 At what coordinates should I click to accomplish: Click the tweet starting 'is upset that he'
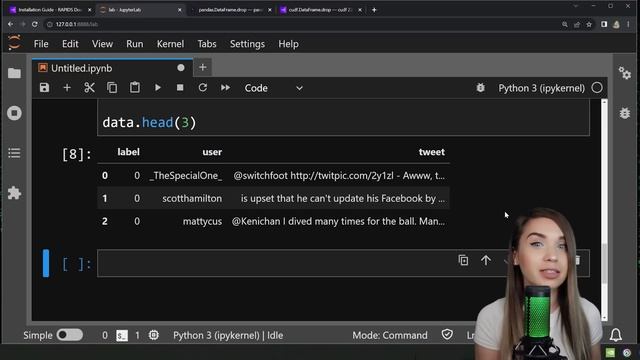tap(343, 199)
